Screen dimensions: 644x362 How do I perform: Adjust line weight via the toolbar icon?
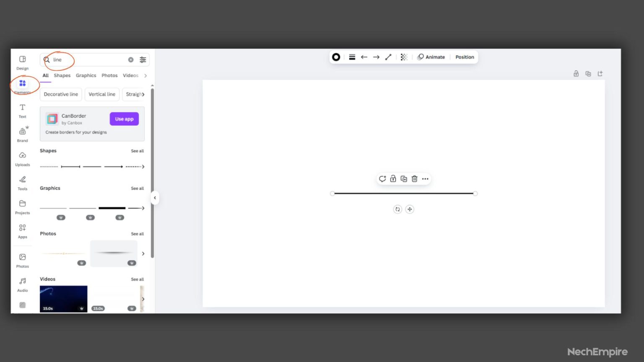click(x=352, y=57)
